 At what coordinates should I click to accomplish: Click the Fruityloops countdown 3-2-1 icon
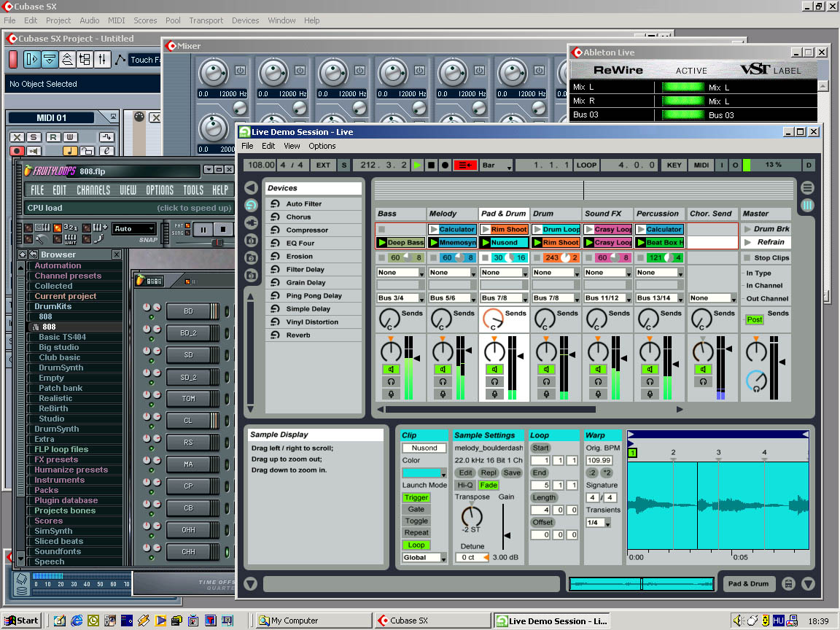click(x=71, y=227)
